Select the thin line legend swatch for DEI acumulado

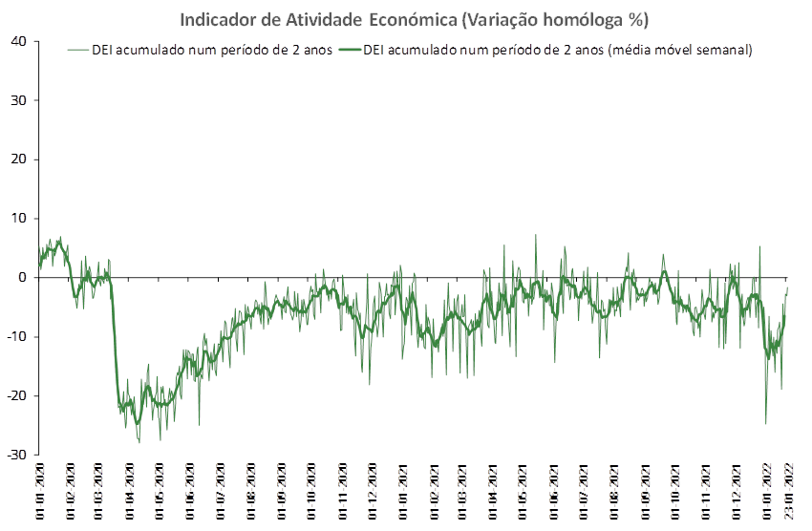coord(78,51)
